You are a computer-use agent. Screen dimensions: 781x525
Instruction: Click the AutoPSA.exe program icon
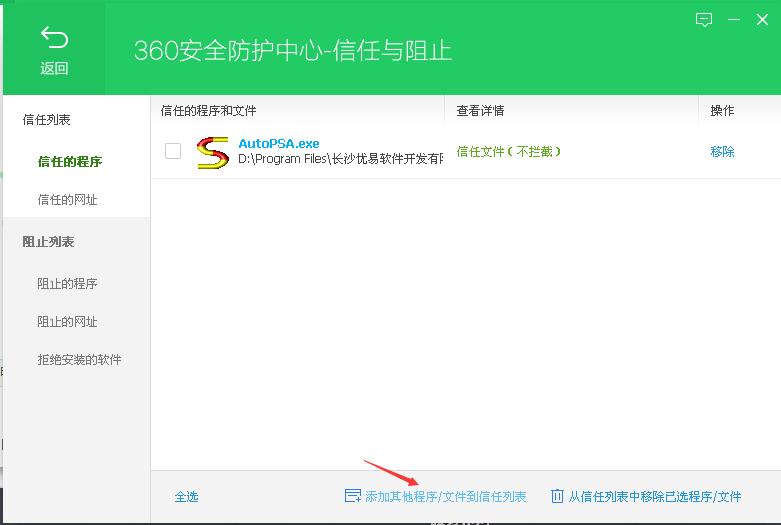[x=212, y=152]
